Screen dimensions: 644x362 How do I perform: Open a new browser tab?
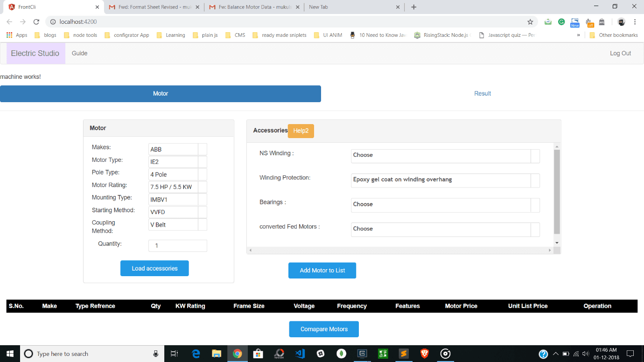[413, 7]
